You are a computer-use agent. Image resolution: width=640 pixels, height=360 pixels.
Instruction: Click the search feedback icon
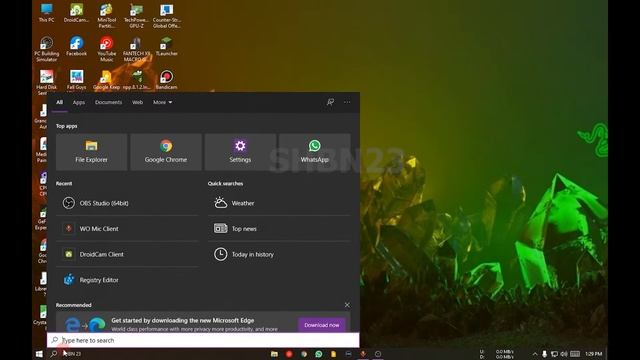[330, 102]
